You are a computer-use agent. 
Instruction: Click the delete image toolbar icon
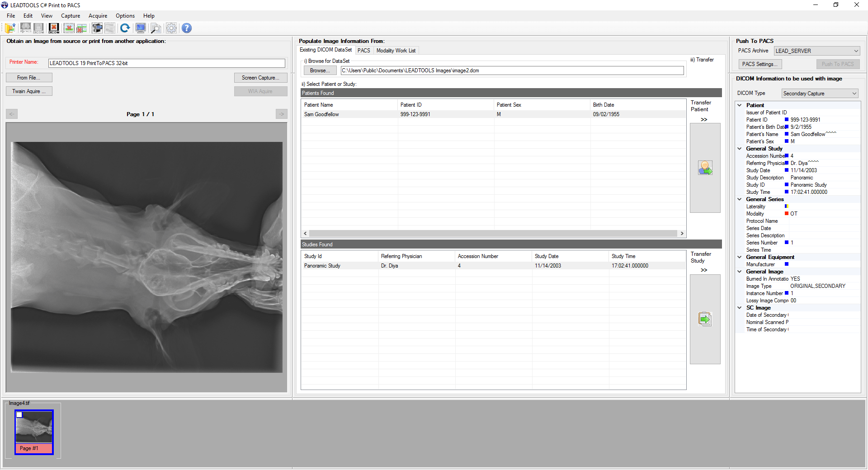(69, 28)
